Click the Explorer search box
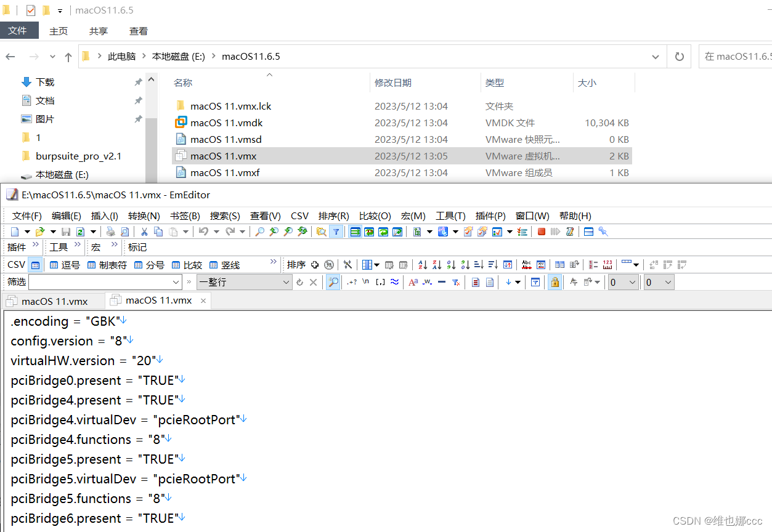Screen dimensions: 772x532 click(x=736, y=57)
